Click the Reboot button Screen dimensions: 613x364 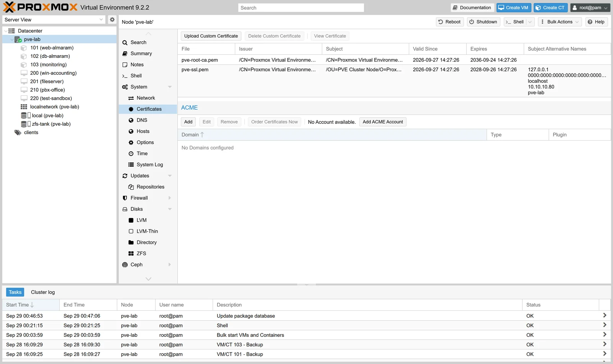[x=450, y=22]
